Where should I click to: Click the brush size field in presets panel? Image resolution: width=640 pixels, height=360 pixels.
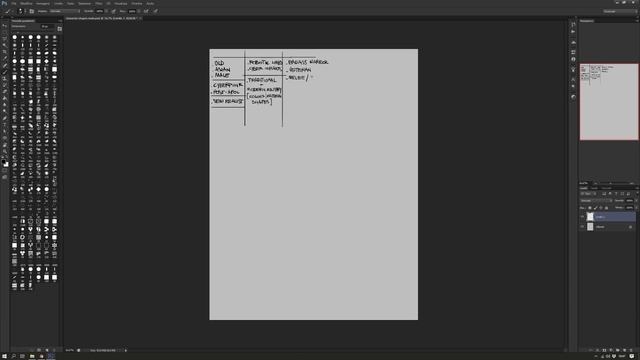point(46,27)
